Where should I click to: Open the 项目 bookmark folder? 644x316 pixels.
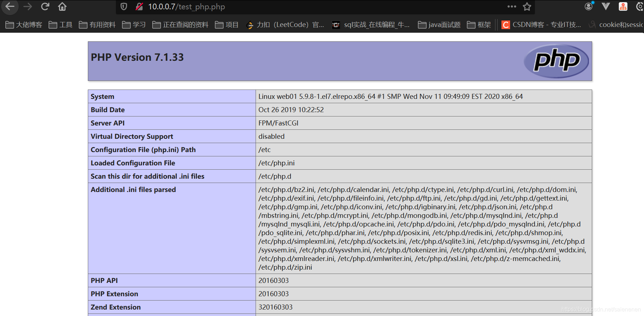point(227,24)
